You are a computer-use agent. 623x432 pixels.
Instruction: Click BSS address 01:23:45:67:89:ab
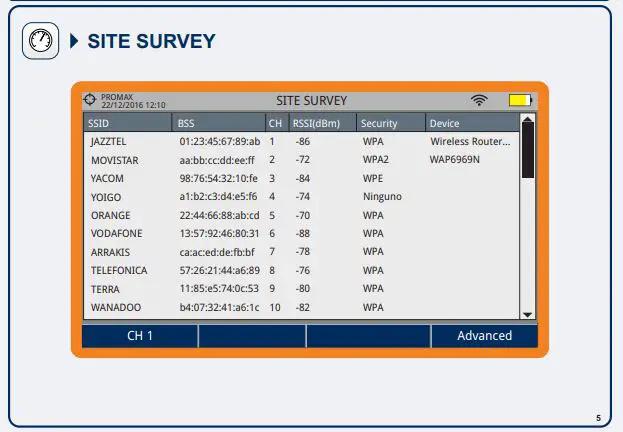(220, 141)
